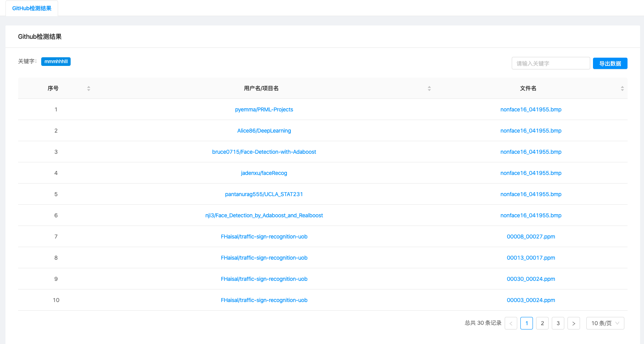Image resolution: width=644 pixels, height=344 pixels.
Task: Click the 文件名 column header text
Action: tap(528, 88)
